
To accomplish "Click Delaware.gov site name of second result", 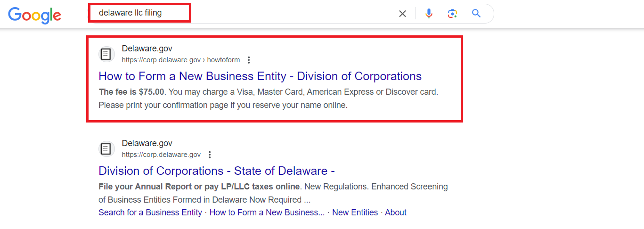I will (x=147, y=143).
